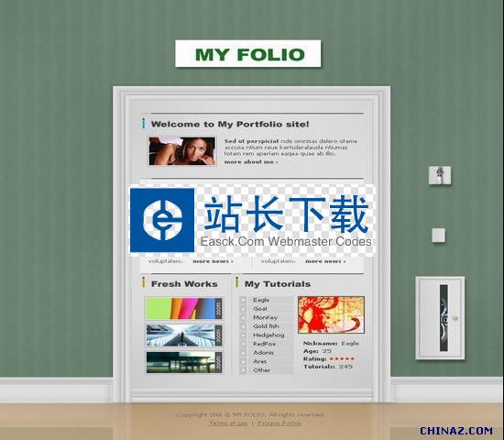Open the small white door on right

point(440,318)
